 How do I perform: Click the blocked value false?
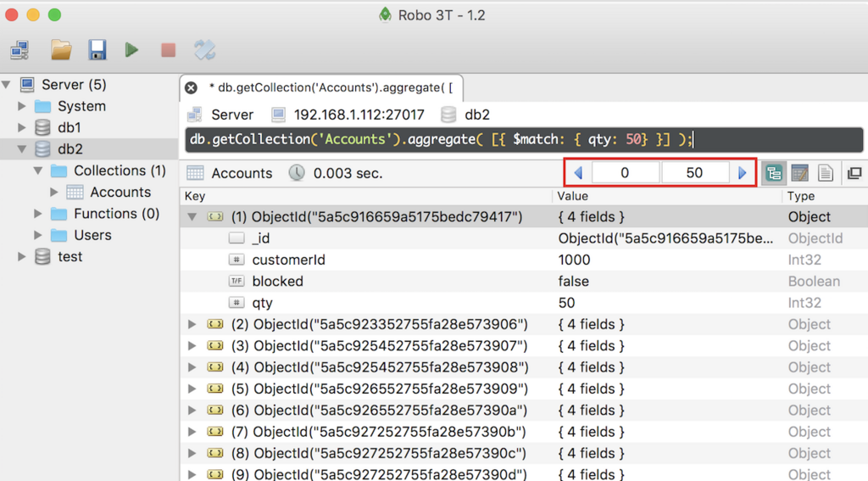(574, 282)
